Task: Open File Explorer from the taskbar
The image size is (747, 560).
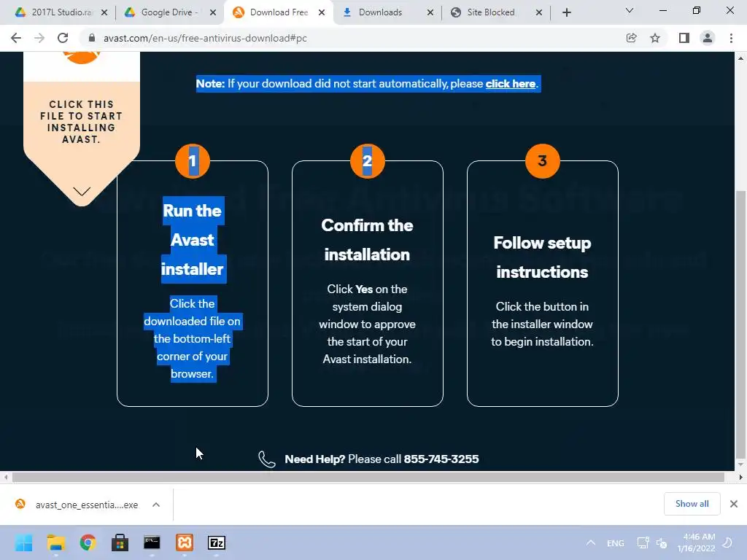Action: [x=55, y=542]
